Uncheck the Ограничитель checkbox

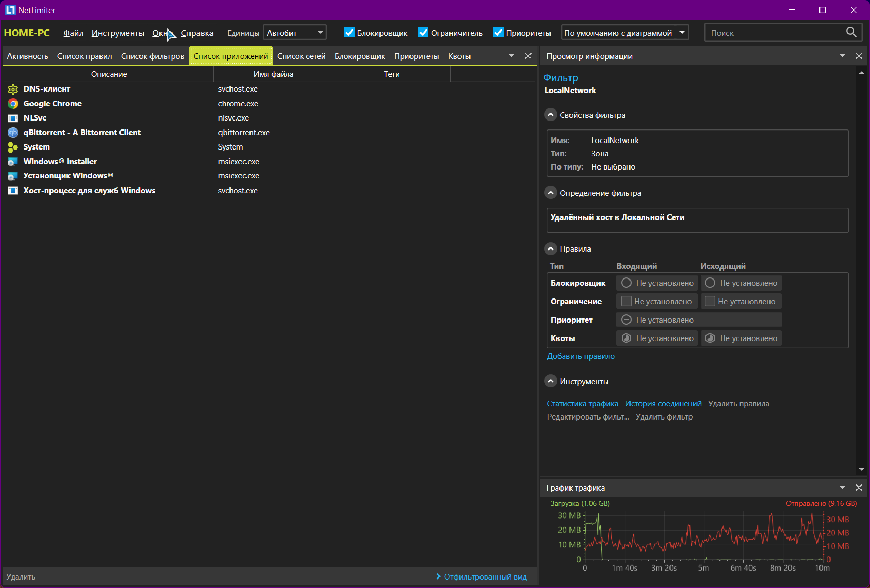[423, 33]
